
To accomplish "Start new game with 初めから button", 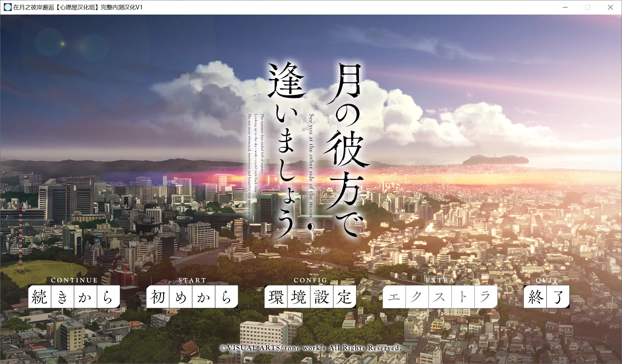I will coord(192,296).
